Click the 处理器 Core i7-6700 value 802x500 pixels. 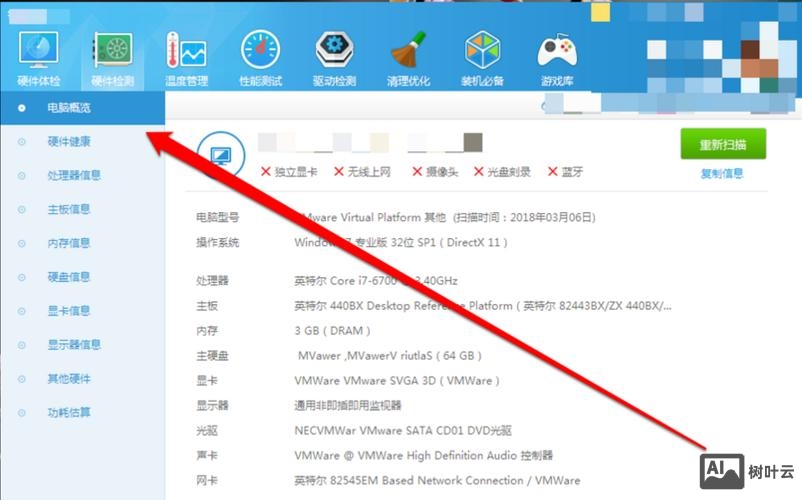[376, 281]
